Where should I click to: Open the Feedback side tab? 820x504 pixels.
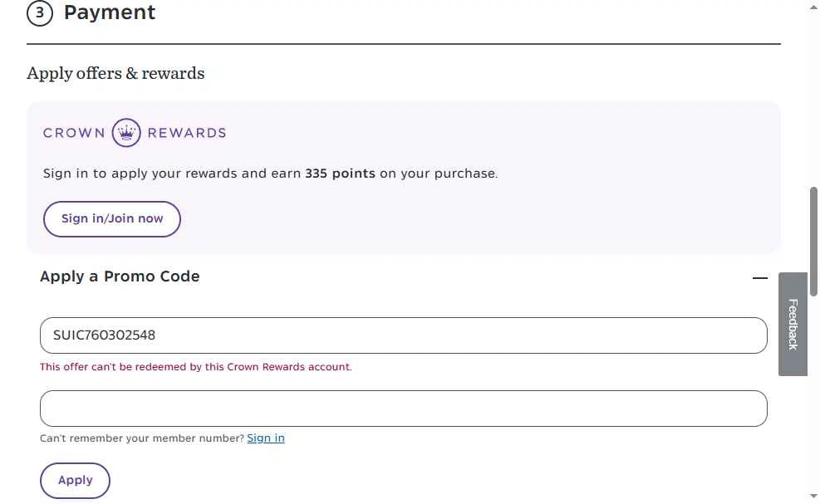(793, 324)
